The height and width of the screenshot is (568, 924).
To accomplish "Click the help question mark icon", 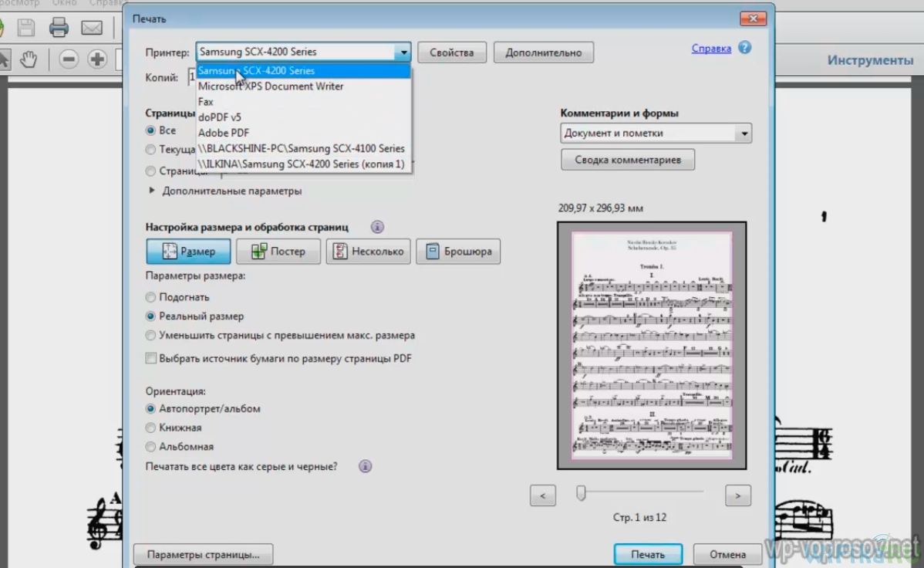I will pos(744,48).
